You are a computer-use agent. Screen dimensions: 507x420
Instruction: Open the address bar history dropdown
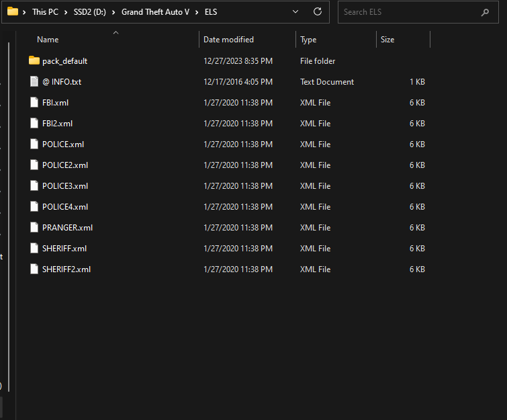tap(296, 12)
